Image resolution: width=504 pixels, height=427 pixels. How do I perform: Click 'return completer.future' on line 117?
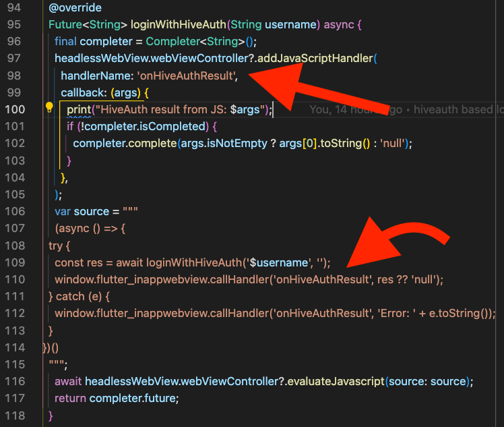pos(115,399)
